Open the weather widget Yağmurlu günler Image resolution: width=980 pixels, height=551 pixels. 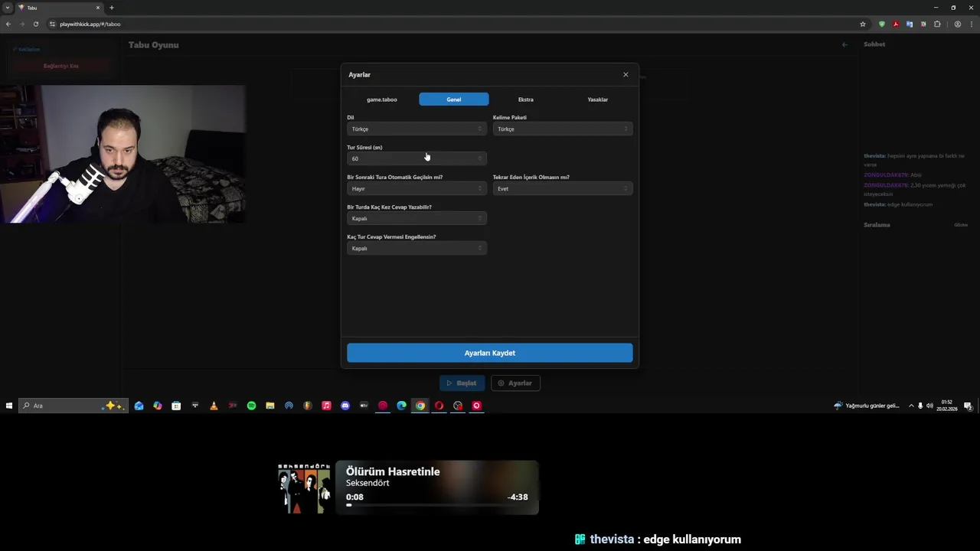867,406
